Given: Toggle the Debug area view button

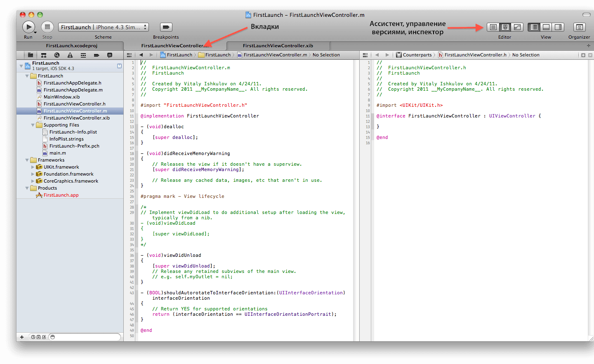Looking at the screenshot, I should click(x=546, y=27).
